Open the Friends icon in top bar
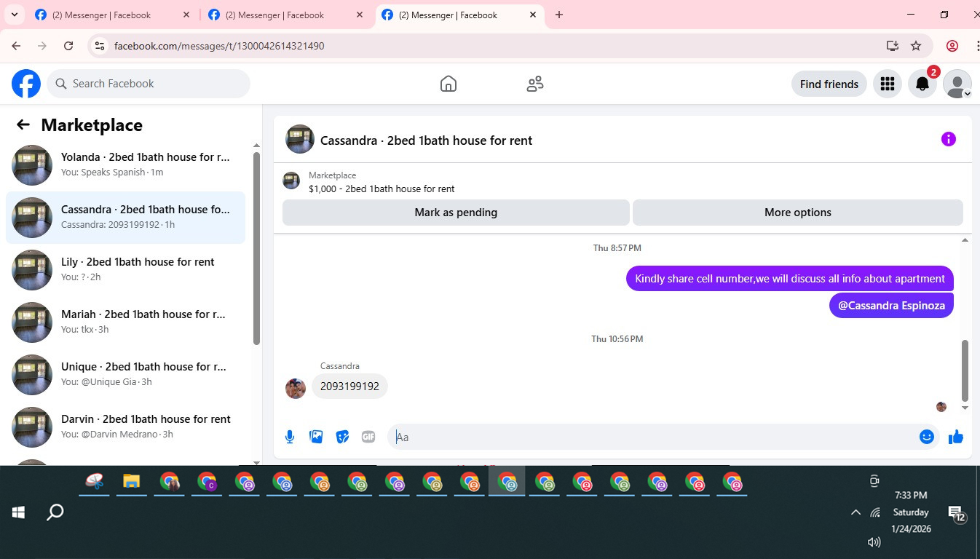 coord(535,84)
